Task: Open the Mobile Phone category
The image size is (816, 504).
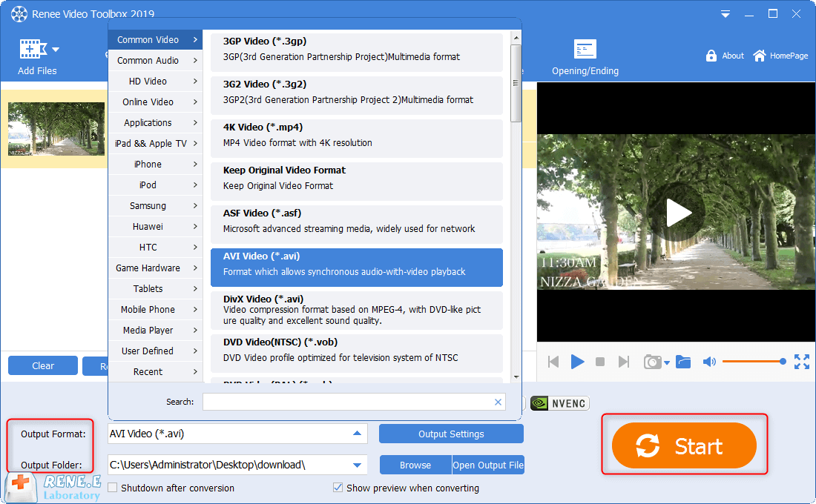Action: tap(155, 310)
